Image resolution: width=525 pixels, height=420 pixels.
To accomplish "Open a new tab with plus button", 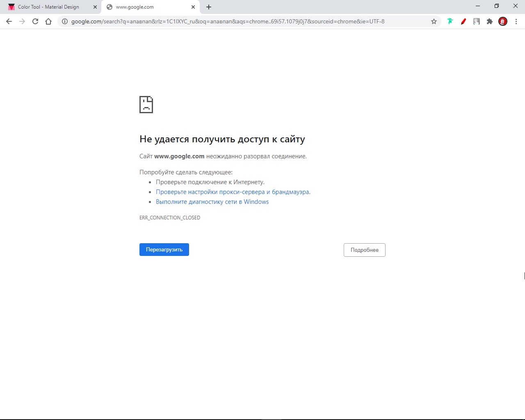I will pos(209,7).
